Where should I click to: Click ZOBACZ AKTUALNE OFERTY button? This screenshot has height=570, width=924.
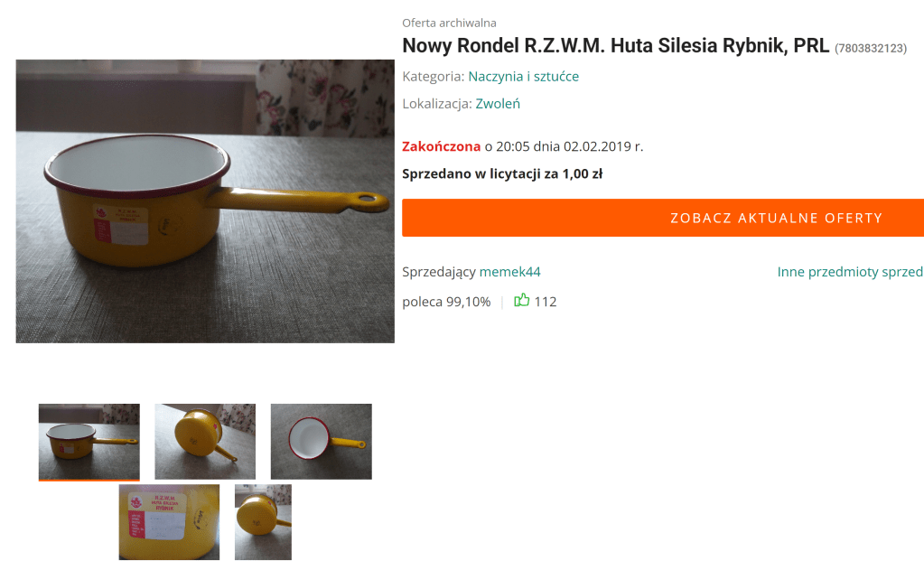click(663, 218)
